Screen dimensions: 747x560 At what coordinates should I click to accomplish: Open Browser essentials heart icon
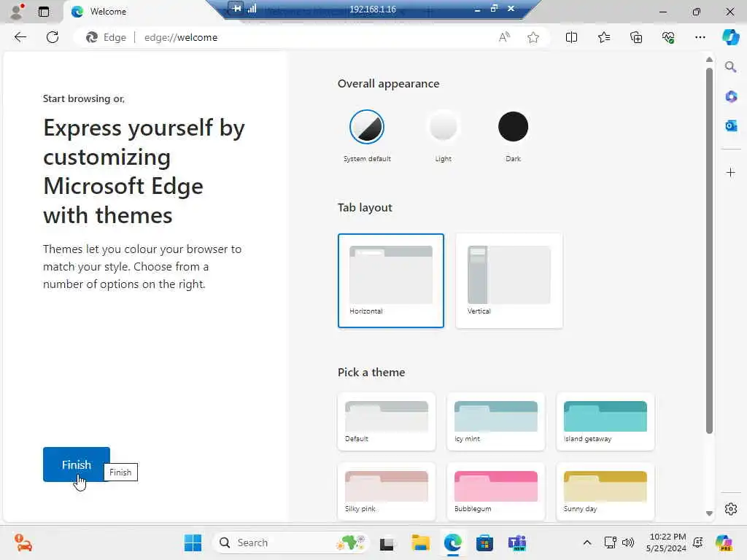(668, 37)
